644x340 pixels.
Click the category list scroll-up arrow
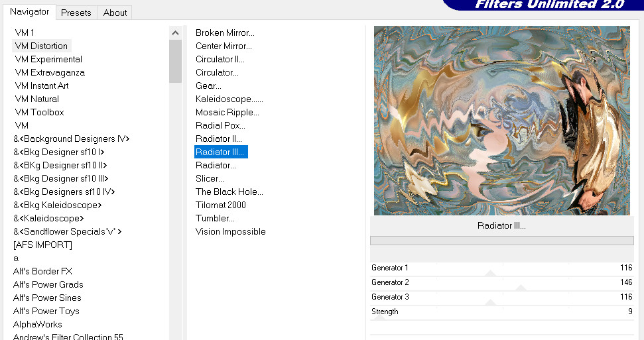[x=175, y=33]
